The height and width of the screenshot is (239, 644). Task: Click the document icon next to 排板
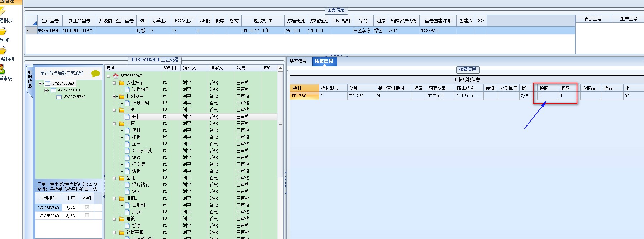[127, 137]
